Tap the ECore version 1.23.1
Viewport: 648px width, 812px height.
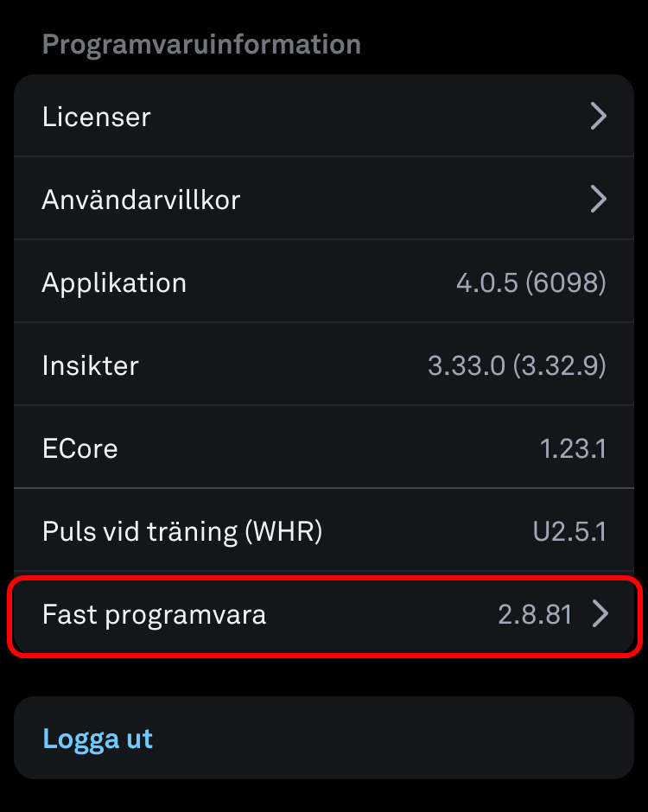573,448
